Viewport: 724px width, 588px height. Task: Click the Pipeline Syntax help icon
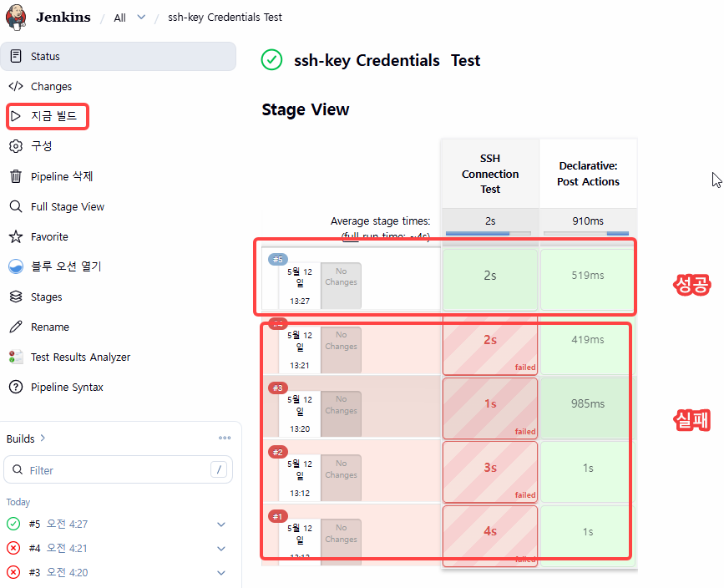point(16,387)
